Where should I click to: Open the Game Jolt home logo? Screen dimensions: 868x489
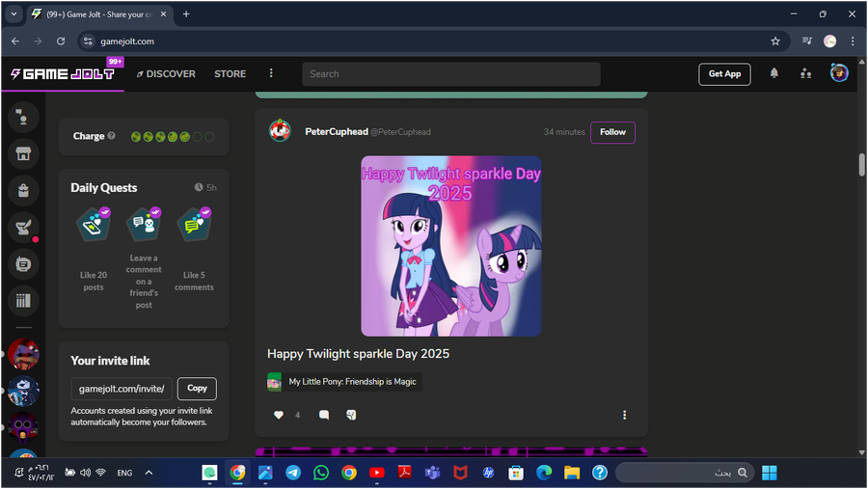coord(63,73)
